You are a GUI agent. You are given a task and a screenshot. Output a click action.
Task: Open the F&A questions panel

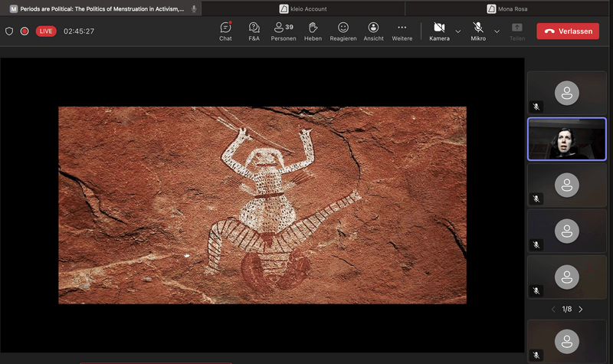[254, 31]
